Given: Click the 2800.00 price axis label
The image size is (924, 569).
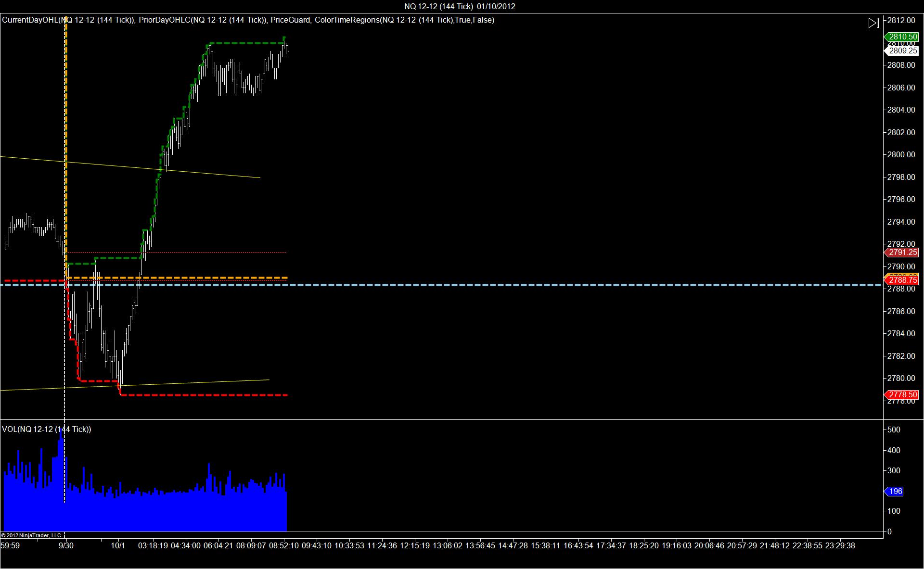Looking at the screenshot, I should tap(901, 154).
